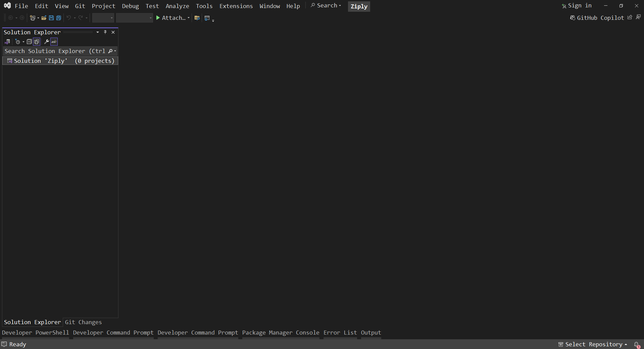Click the add-account icon beside Sign in
The height and width of the screenshot is (349, 644).
click(x=564, y=6)
